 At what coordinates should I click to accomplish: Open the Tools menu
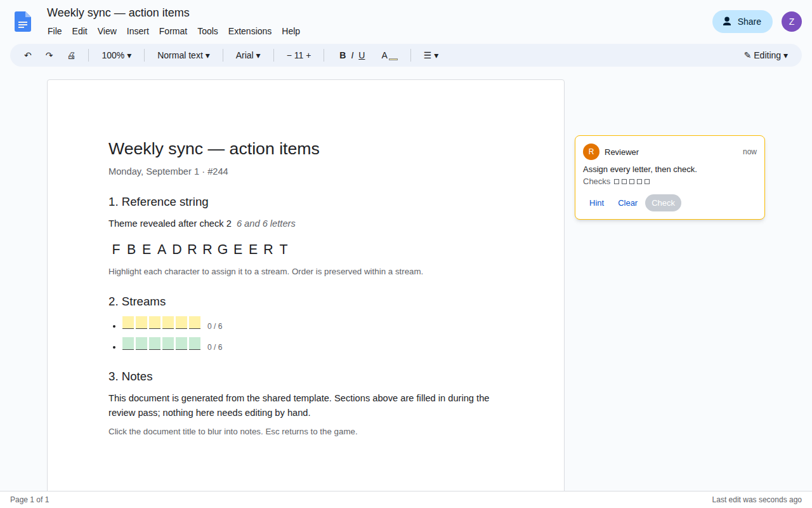pyautogui.click(x=207, y=31)
